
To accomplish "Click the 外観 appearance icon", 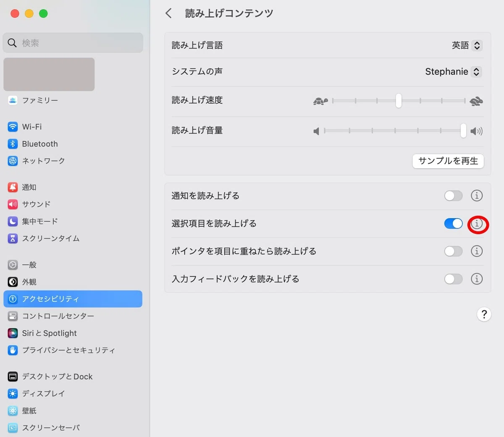I will point(13,282).
